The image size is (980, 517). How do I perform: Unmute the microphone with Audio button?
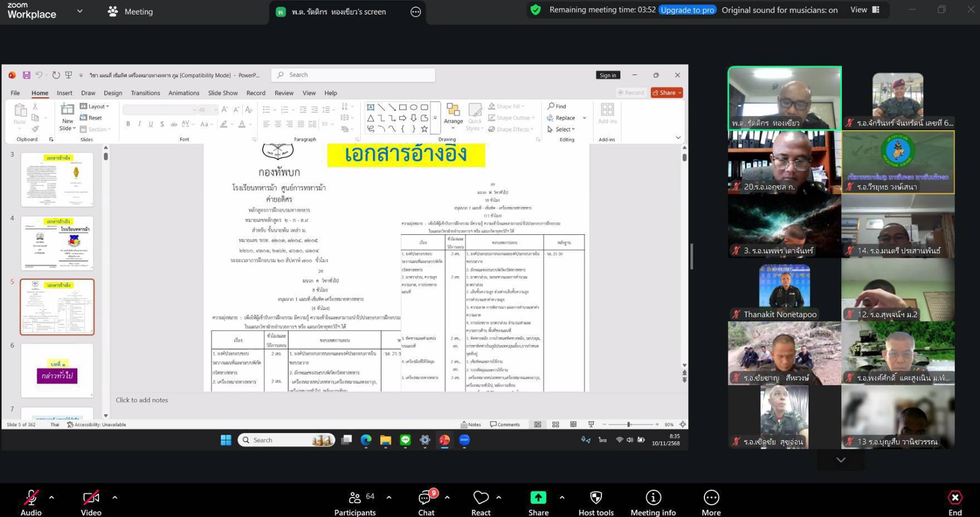click(x=31, y=503)
